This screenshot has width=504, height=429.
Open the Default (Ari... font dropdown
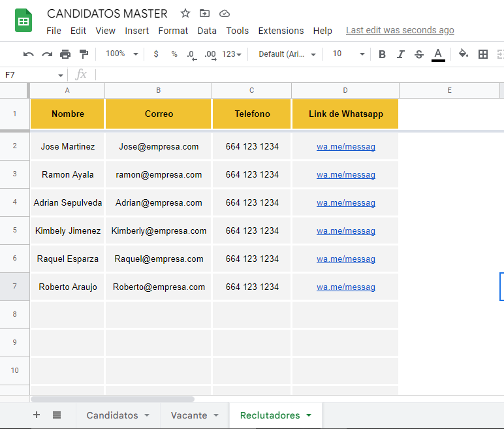(x=287, y=54)
